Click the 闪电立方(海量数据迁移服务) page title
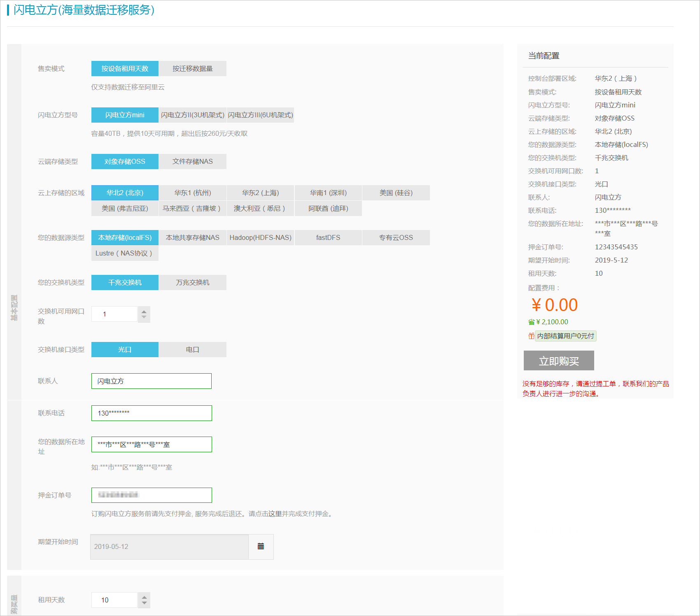 pos(84,10)
